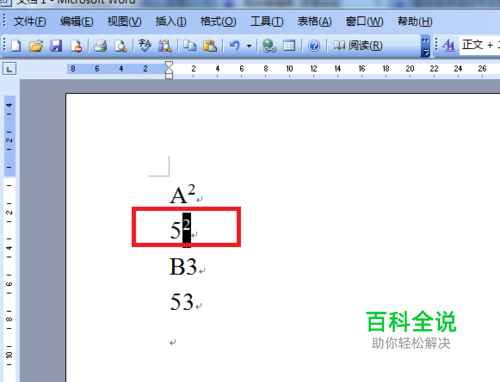Switch to reading layout 阅读(R)
Image resolution: width=500 pixels, height=382 pixels.
pyautogui.click(x=358, y=46)
